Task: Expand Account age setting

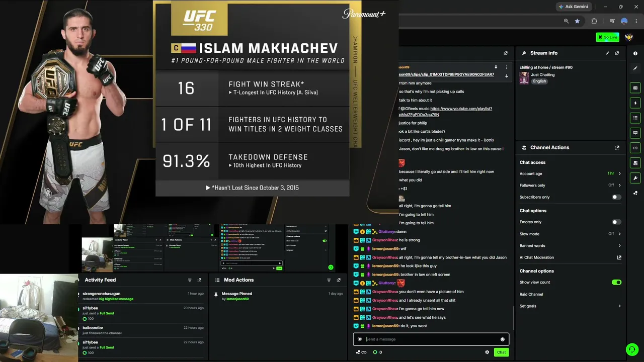Action: (570, 173)
